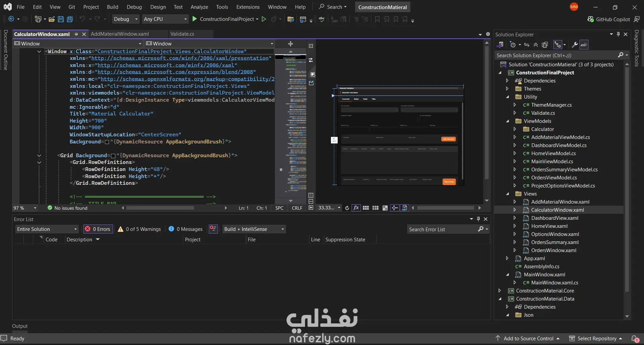Expand ConstructionMaterial.Core project
644x345 pixels.
click(500, 291)
